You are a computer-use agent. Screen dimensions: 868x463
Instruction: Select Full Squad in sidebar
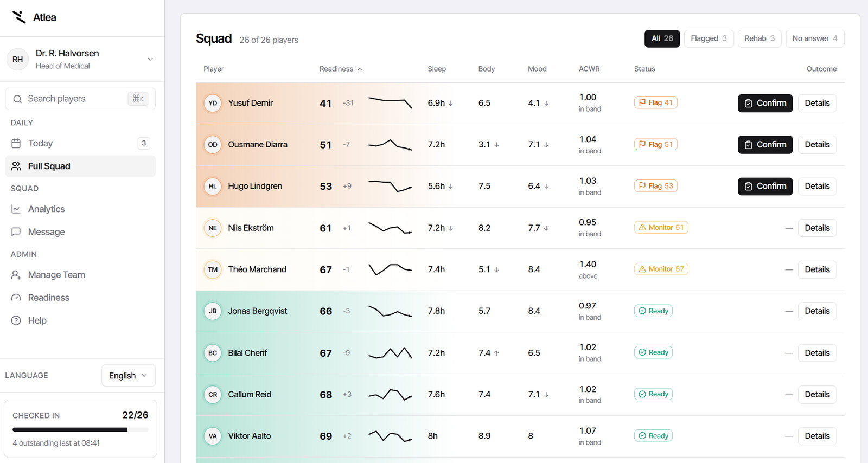tap(80, 166)
